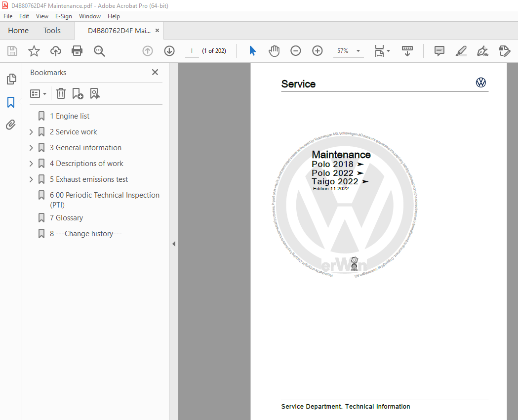The image size is (518, 420).
Task: Click the Edition 11.2022 text
Action: [331, 189]
